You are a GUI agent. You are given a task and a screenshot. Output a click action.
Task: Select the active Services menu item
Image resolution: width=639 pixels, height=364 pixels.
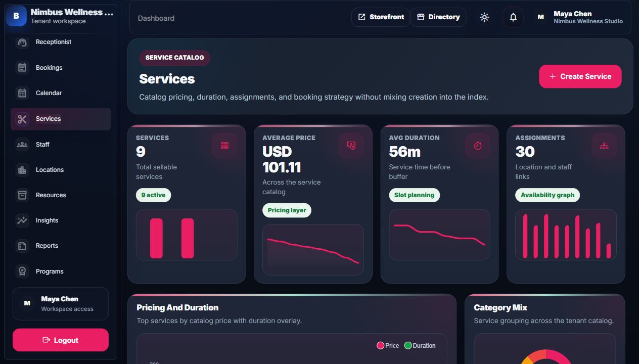pos(61,119)
